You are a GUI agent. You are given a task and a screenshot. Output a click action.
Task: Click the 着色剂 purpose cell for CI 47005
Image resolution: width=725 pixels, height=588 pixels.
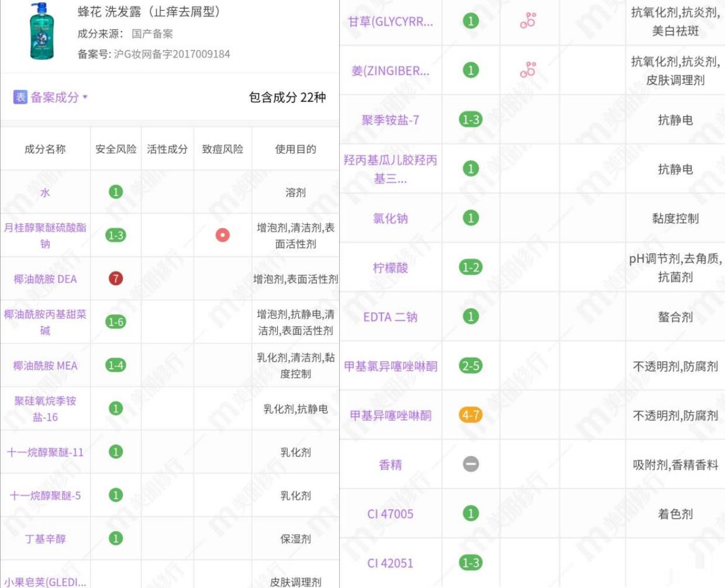click(x=675, y=514)
